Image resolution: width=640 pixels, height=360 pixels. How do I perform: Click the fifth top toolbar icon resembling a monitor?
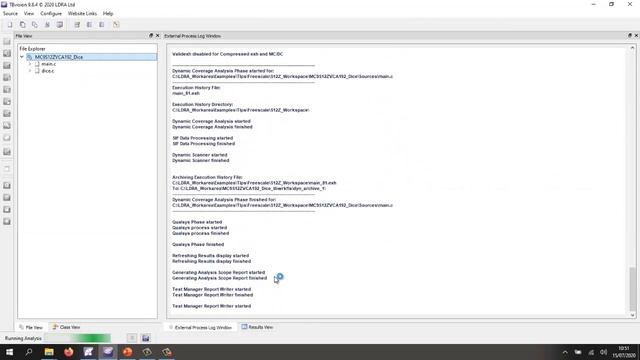click(x=60, y=24)
